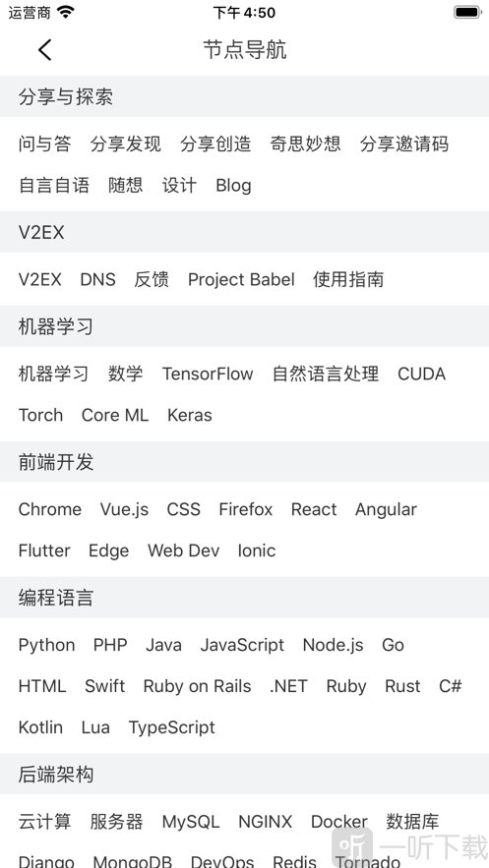Go to the Blog node
The width and height of the screenshot is (489, 868).
coord(234,186)
